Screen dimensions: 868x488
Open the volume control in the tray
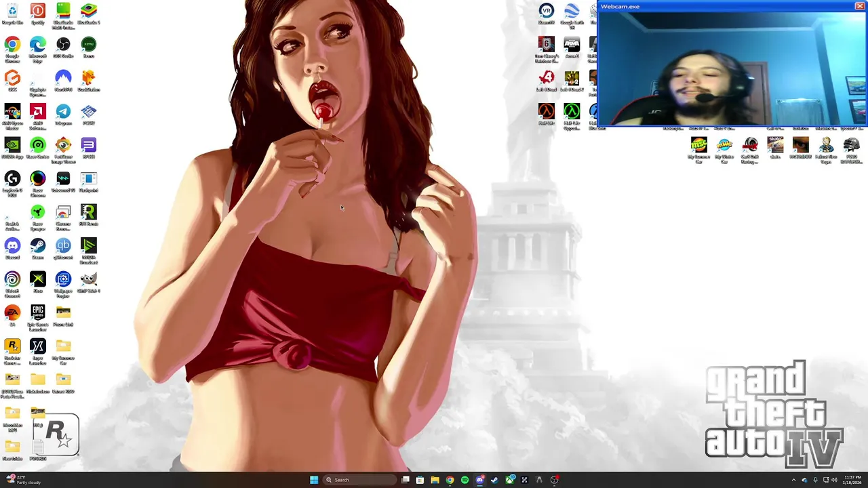(834, 480)
